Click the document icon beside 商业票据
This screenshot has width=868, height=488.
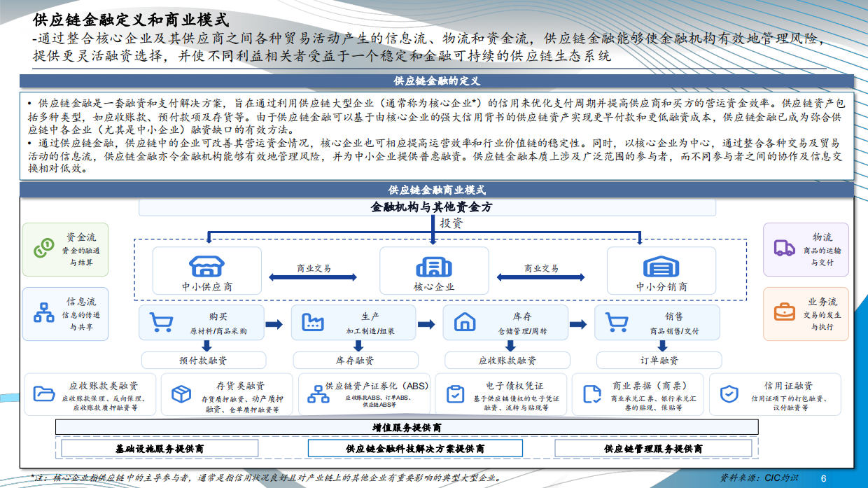coord(592,393)
